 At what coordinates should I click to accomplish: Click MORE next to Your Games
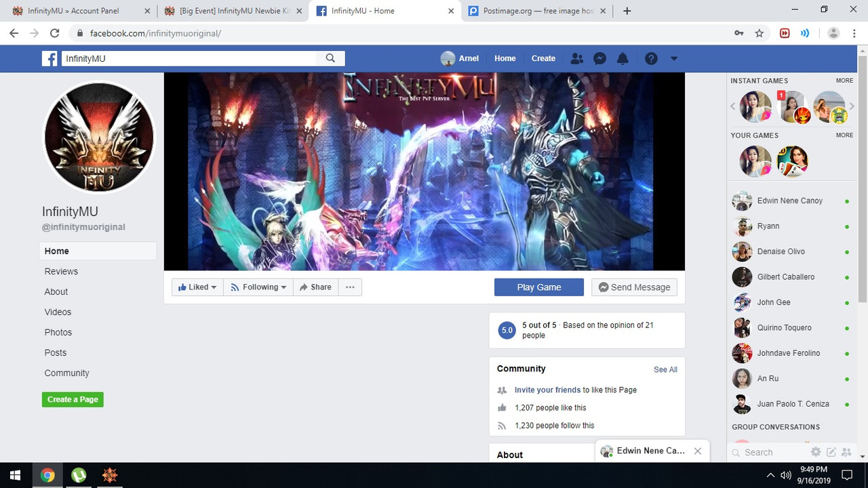pos(844,136)
